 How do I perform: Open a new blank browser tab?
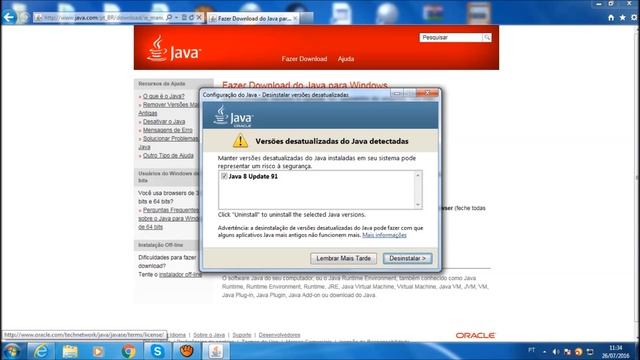point(307,18)
